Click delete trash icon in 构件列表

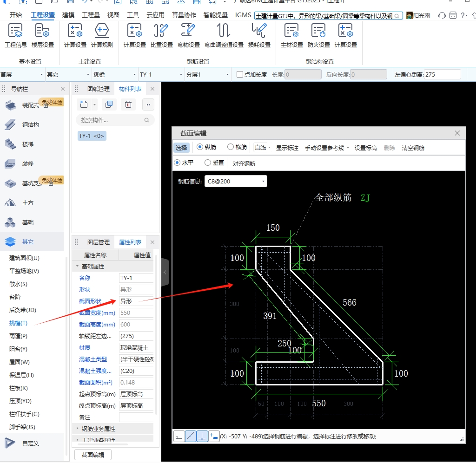point(128,104)
